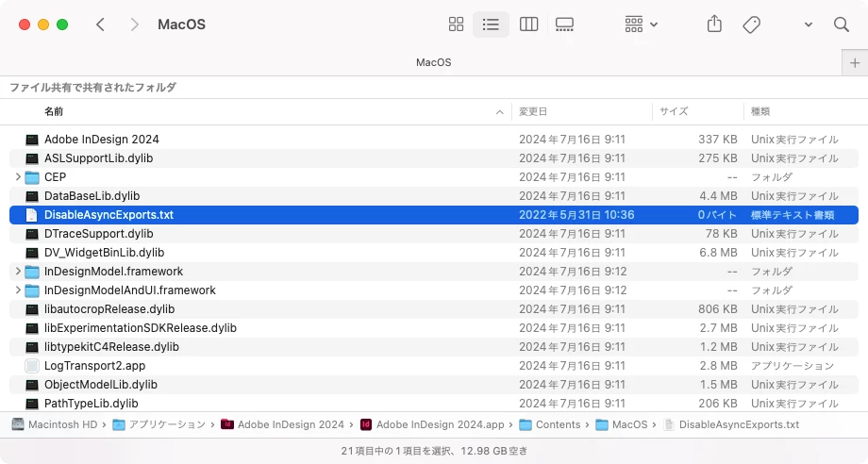Select the Adobe InDesign 2024 file name

pos(102,140)
